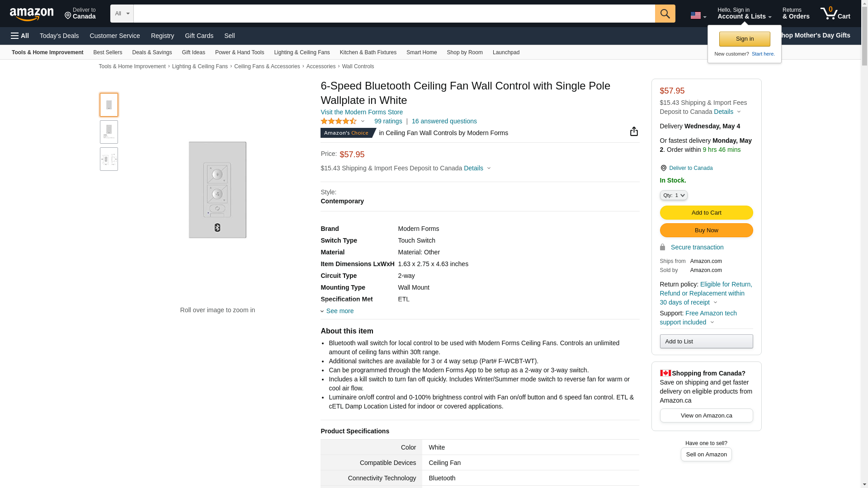Click the star rating icons
868x488 pixels.
click(x=339, y=121)
